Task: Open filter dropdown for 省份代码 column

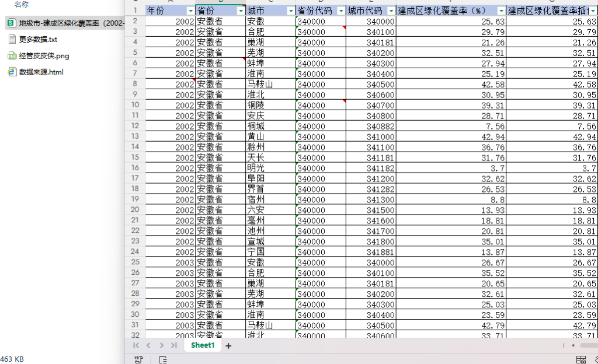Action: tap(341, 11)
